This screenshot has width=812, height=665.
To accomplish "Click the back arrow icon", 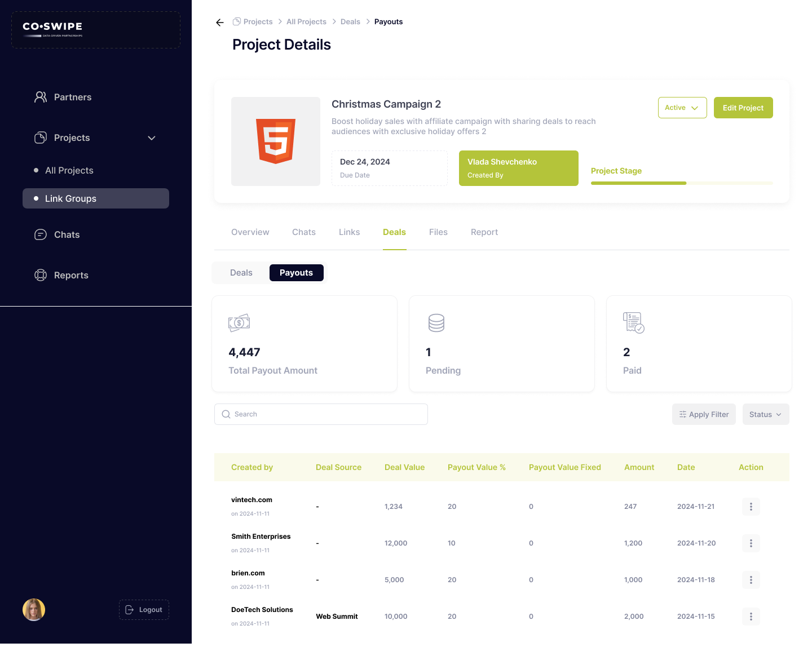I will (x=220, y=23).
